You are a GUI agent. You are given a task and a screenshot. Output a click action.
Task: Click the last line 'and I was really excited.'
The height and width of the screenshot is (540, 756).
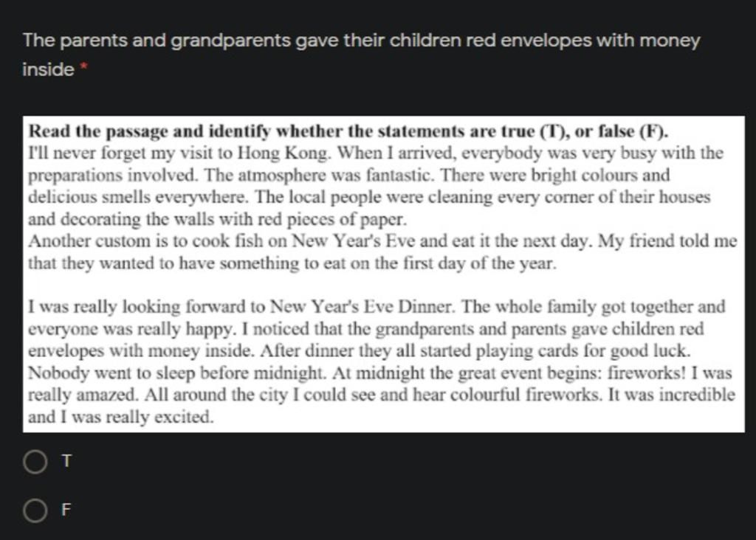120,417
